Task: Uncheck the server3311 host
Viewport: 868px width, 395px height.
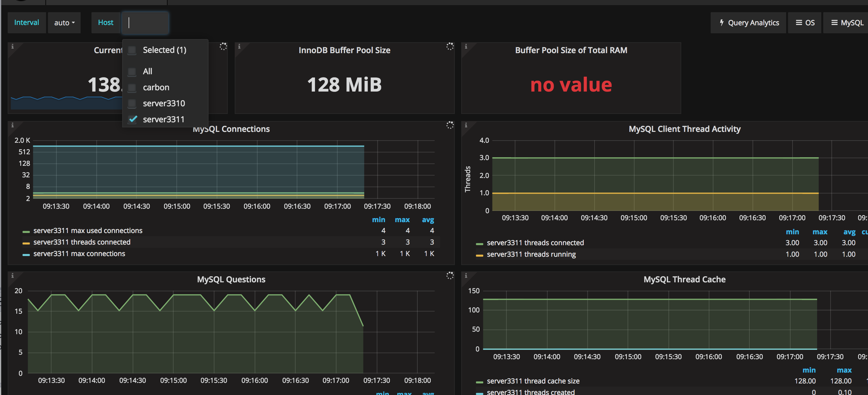Action: coord(133,119)
